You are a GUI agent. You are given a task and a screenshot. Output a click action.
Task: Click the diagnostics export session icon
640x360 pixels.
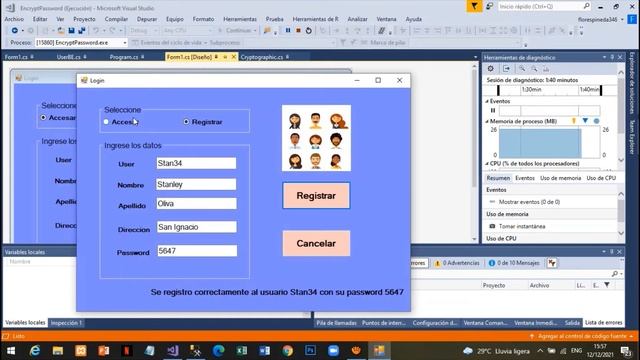pos(506,69)
